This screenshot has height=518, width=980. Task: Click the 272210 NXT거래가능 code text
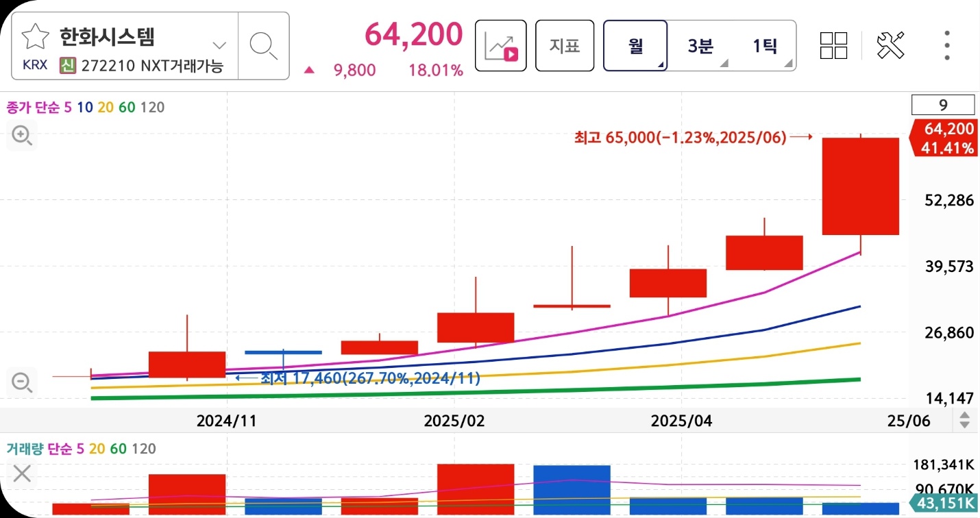(x=152, y=66)
